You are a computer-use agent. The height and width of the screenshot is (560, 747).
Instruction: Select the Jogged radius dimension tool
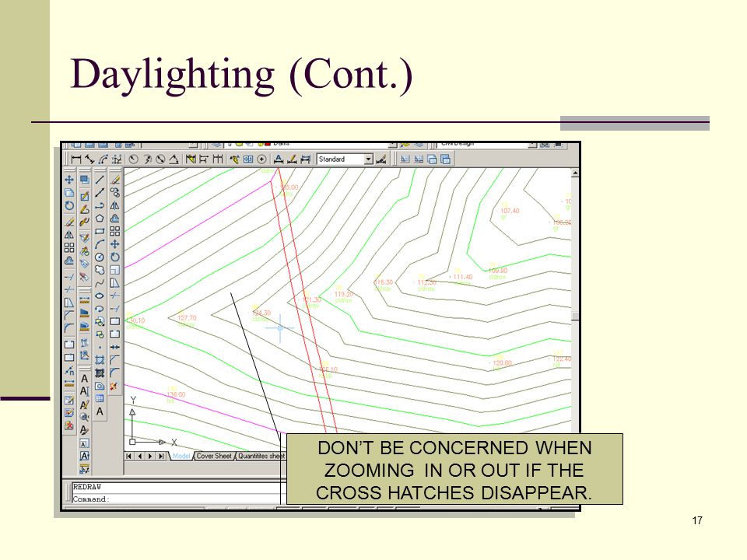click(x=147, y=159)
